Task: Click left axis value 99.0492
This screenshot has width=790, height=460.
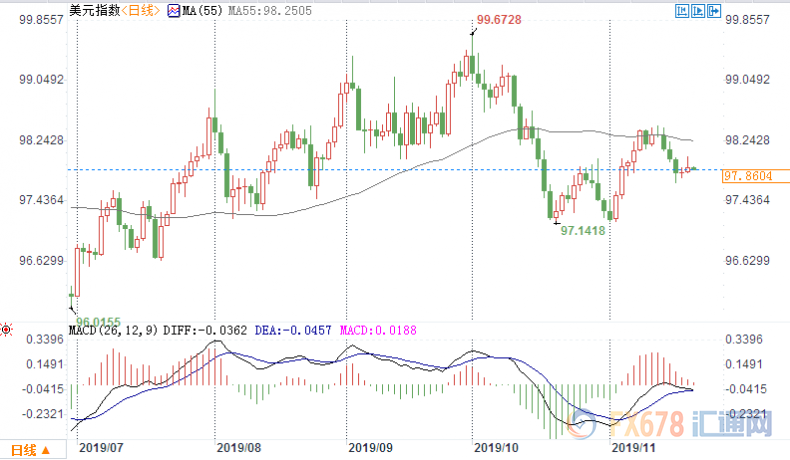Action: 42,80
